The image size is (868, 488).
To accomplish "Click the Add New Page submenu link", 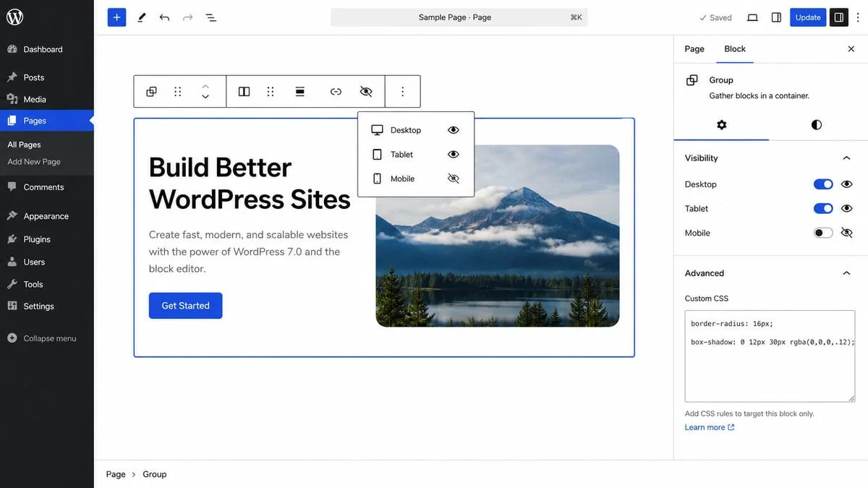I will (34, 162).
